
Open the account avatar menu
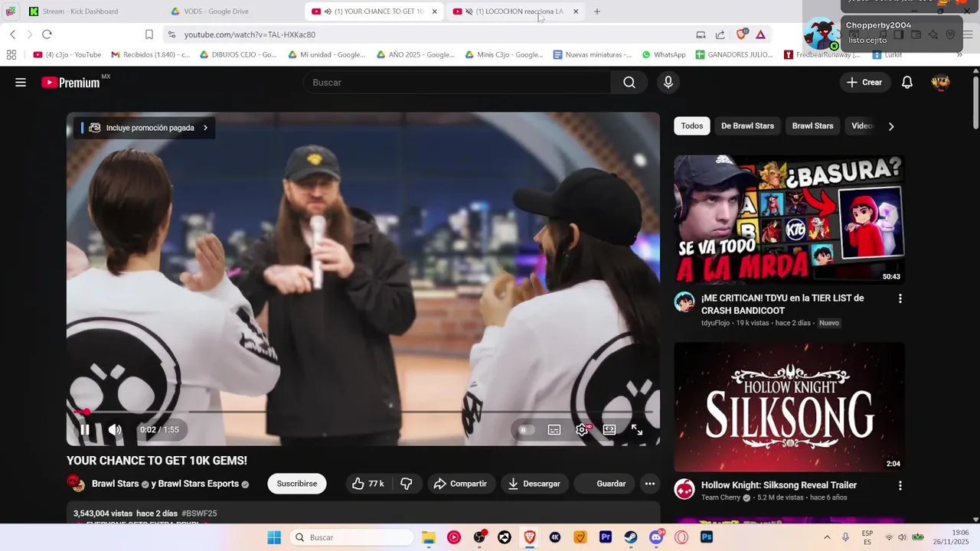point(940,83)
